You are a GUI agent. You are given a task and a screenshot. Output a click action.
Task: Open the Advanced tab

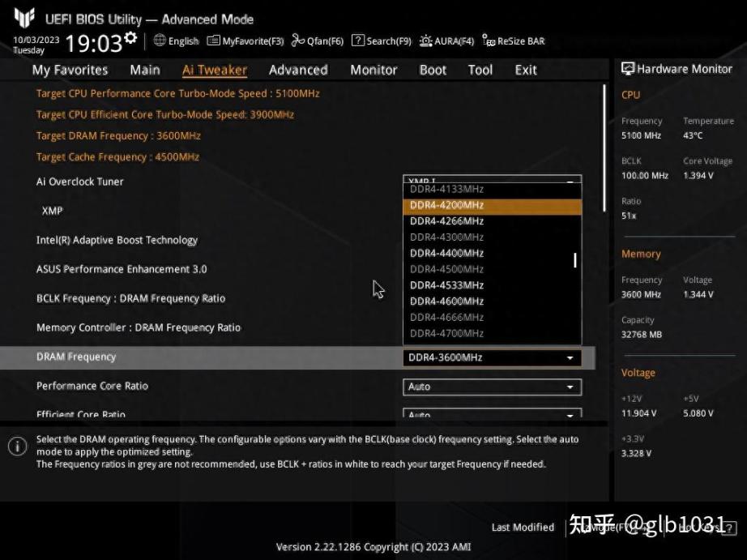click(298, 70)
